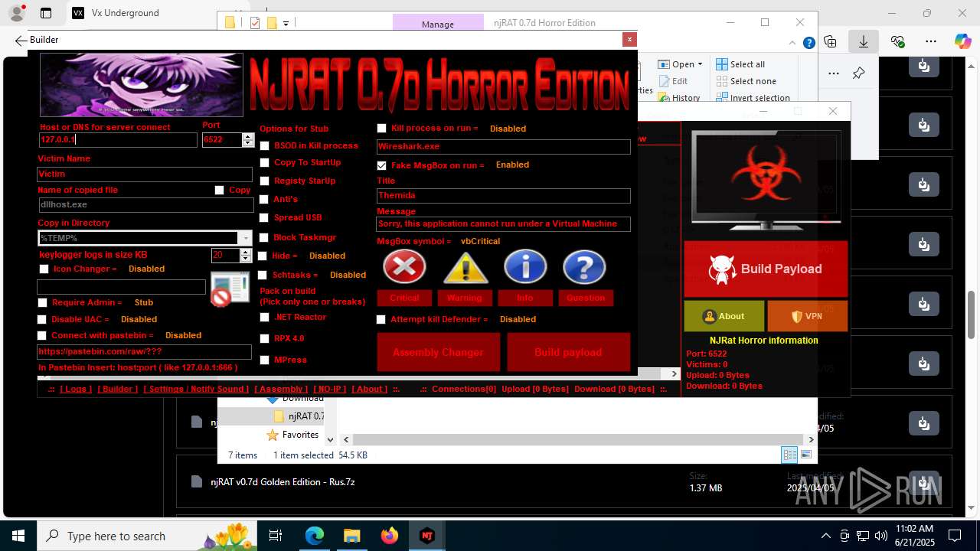Click the fake message Title field

point(503,195)
